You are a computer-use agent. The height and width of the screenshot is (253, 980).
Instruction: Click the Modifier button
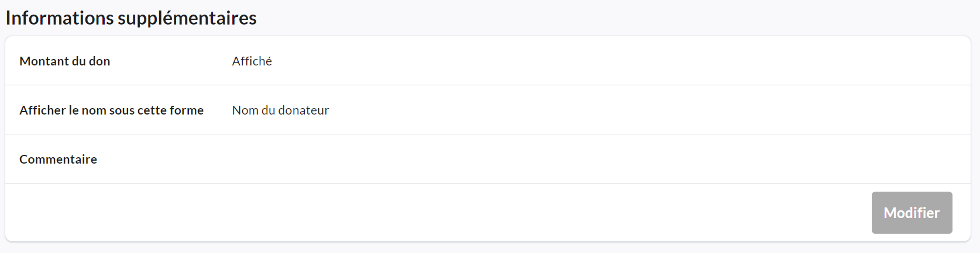[x=912, y=213]
